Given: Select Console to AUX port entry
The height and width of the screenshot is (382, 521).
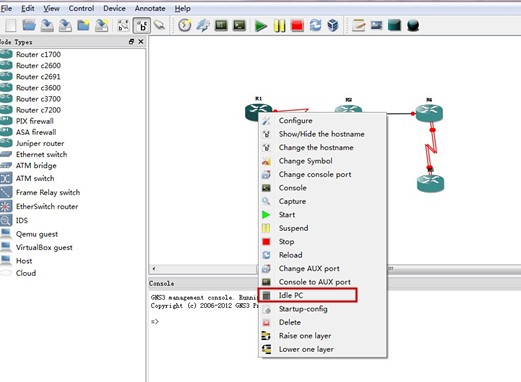Looking at the screenshot, I should [x=322, y=282].
